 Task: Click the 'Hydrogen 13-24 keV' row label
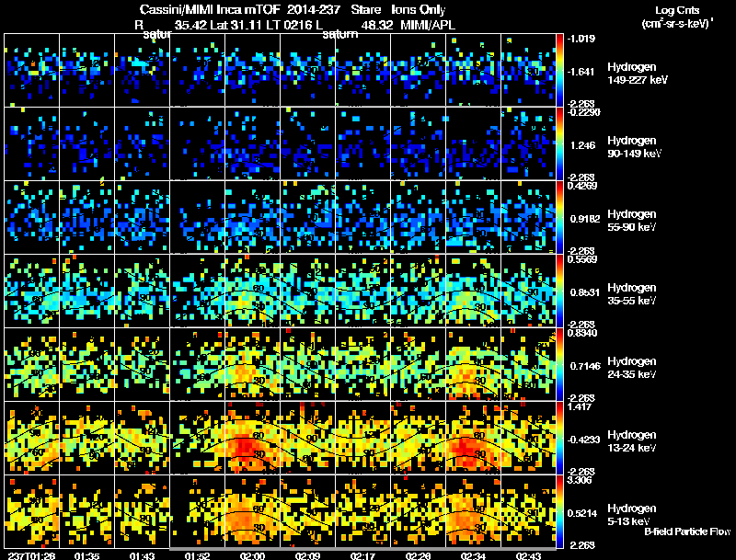click(x=631, y=441)
